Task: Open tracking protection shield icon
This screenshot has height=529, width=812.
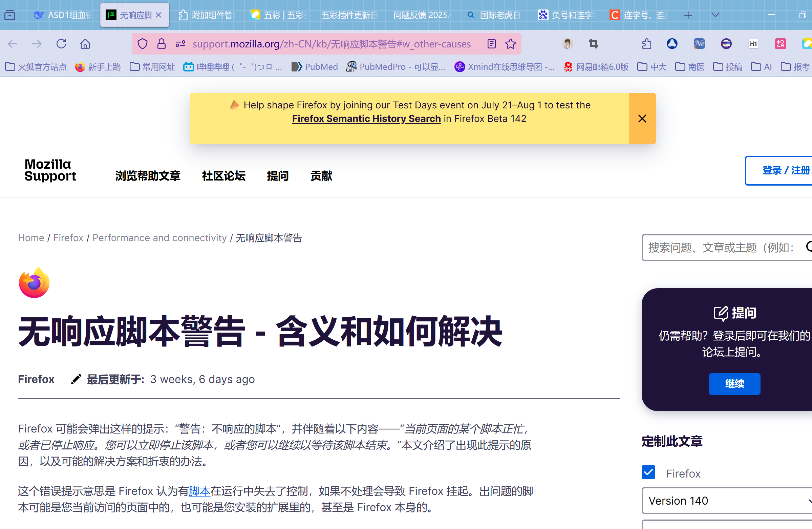Action: (143, 44)
